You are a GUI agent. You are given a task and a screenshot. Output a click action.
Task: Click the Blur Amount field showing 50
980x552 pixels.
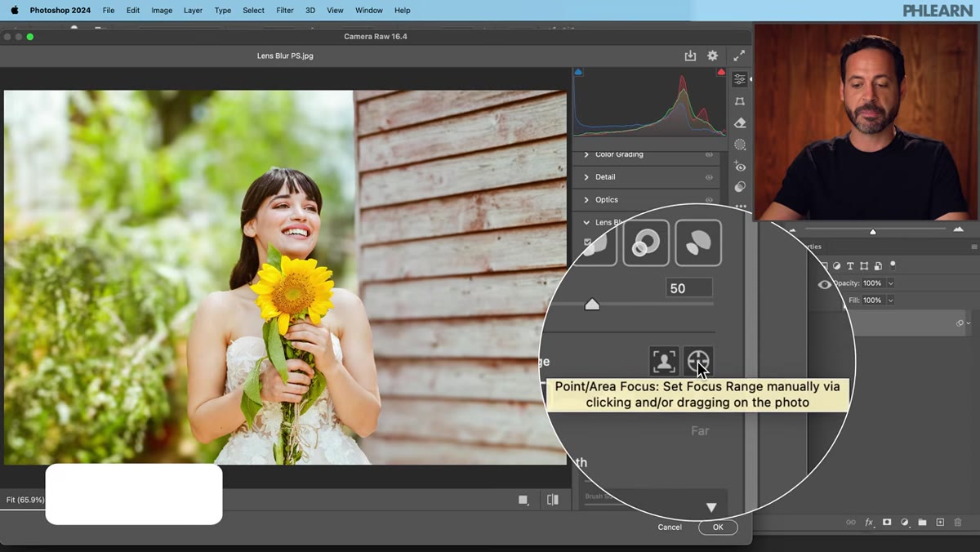(x=689, y=288)
